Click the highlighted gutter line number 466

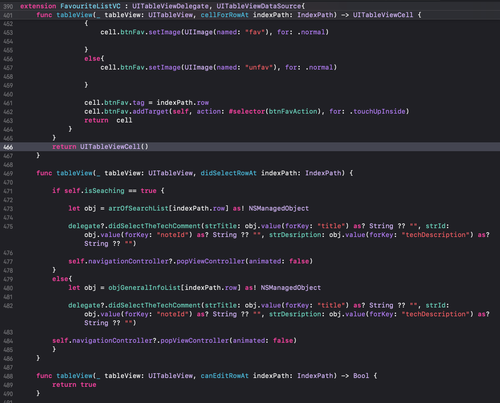8,147
